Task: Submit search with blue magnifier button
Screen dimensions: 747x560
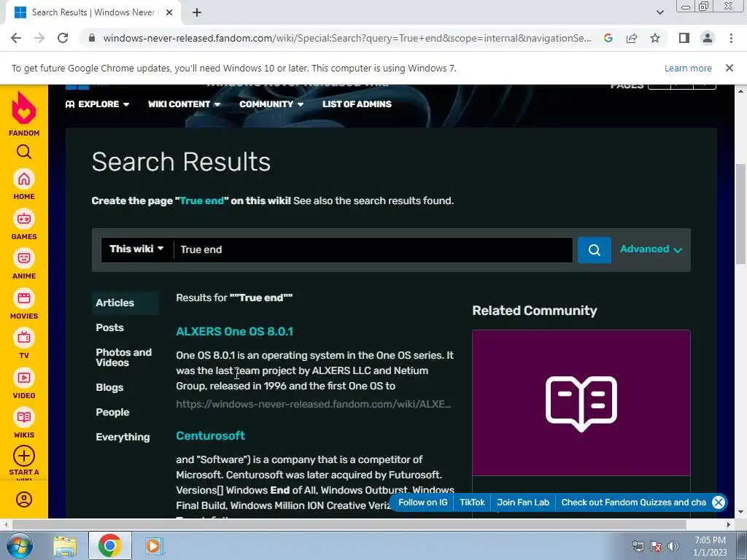Action: pos(594,250)
